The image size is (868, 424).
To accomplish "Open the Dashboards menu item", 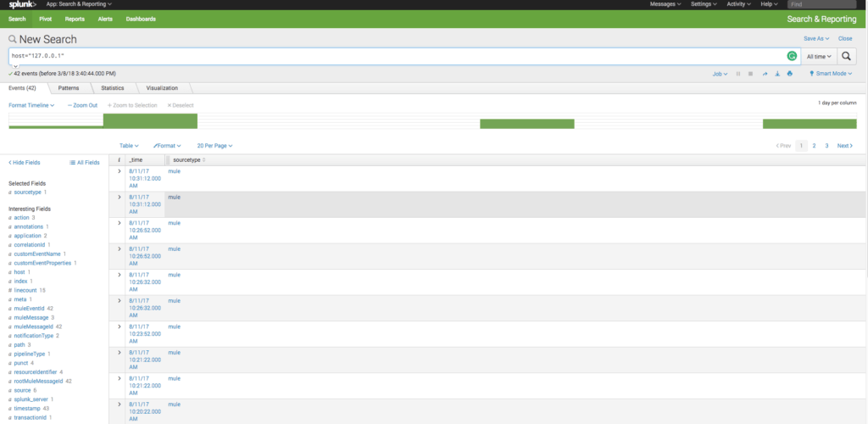I will pyautogui.click(x=141, y=19).
